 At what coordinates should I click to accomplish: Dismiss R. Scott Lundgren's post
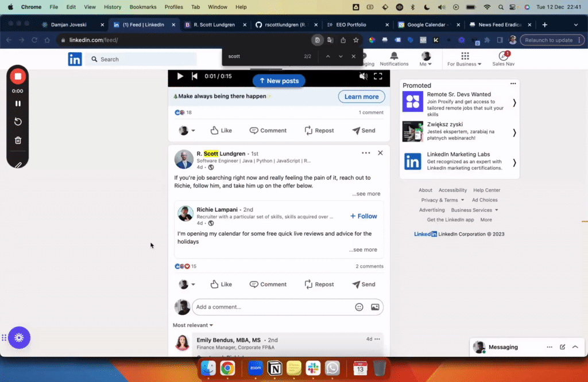[x=380, y=153]
